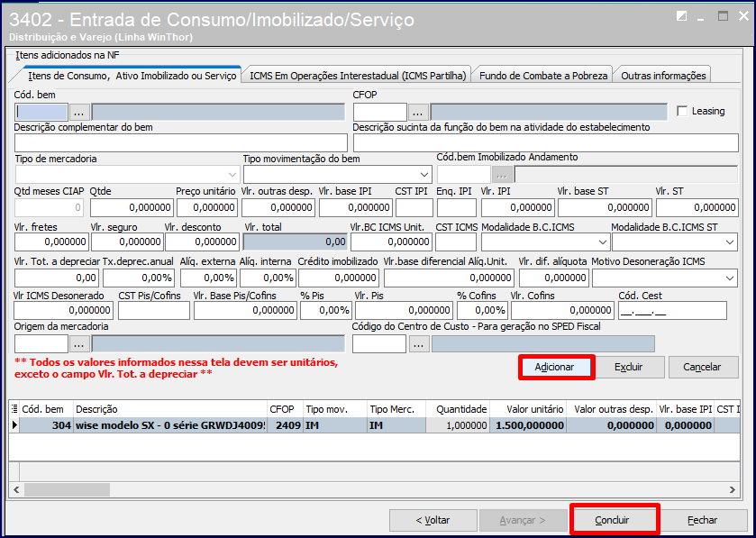Focus the Vlr. base ST field
This screenshot has height=538, width=756.
606,208
